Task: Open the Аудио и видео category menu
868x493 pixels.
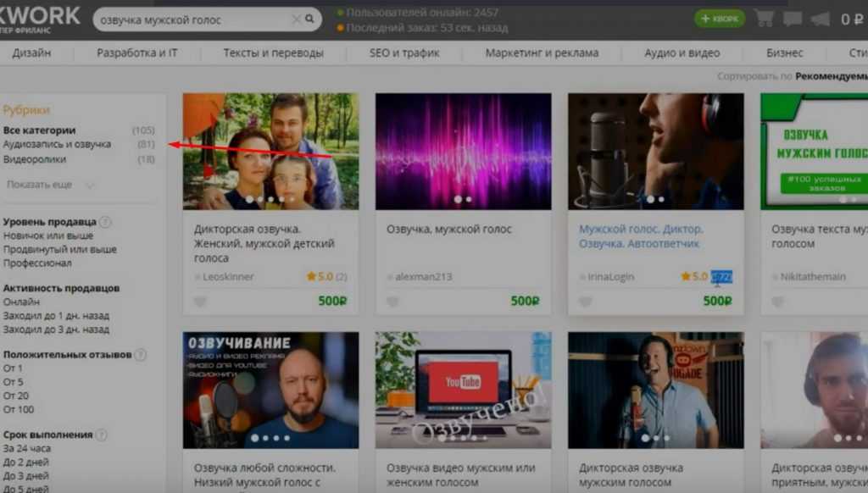Action: coord(682,53)
